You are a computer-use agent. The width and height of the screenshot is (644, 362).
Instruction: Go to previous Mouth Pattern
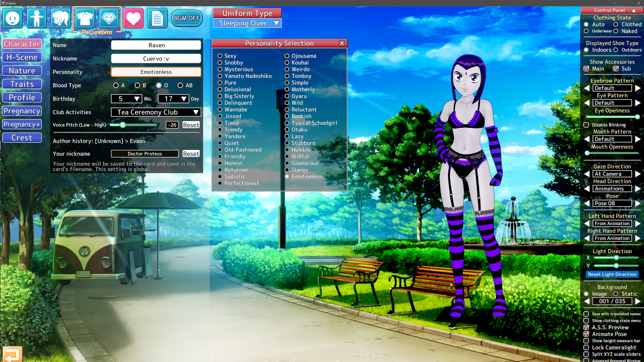pos(587,139)
